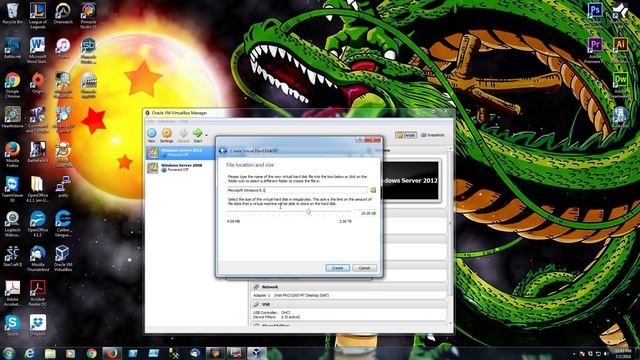Select the Mozilla Thunderbird desktop icon
The image size is (640, 360).
click(x=38, y=258)
